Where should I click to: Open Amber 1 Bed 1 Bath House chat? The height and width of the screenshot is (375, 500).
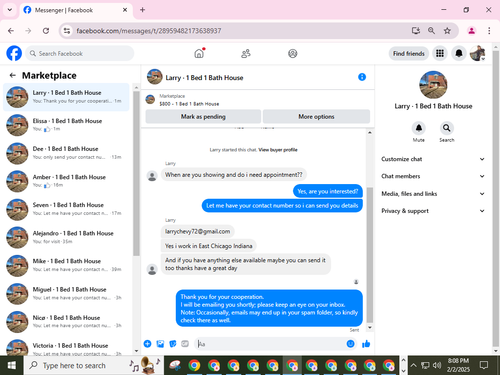[66, 181]
